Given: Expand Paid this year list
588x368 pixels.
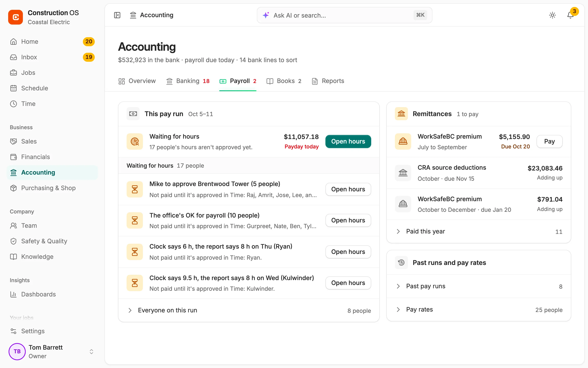Looking at the screenshot, I should [x=478, y=231].
